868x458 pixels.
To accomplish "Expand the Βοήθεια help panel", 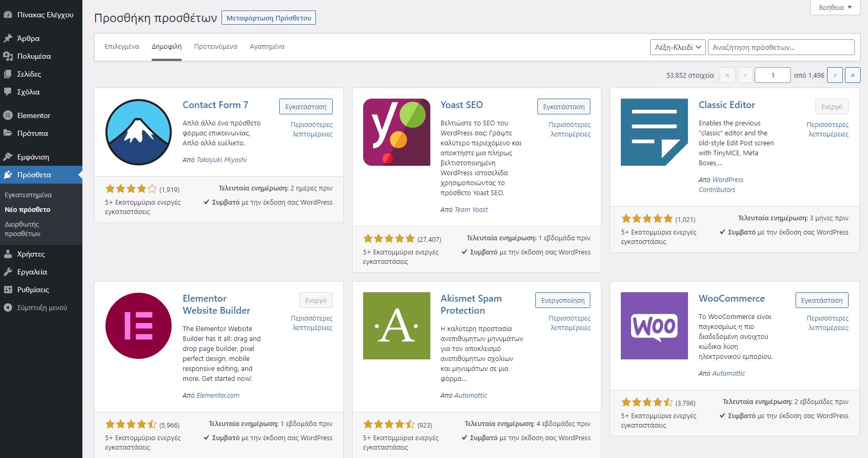I will 835,7.
